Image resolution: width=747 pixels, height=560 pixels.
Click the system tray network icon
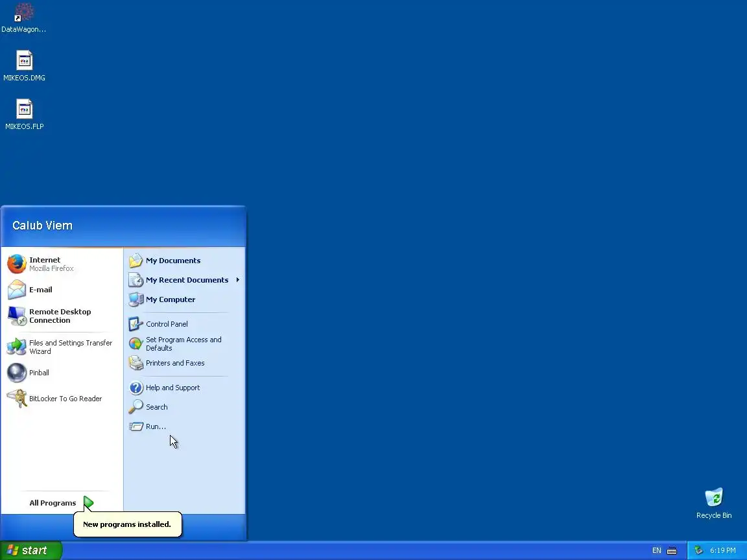(x=698, y=550)
